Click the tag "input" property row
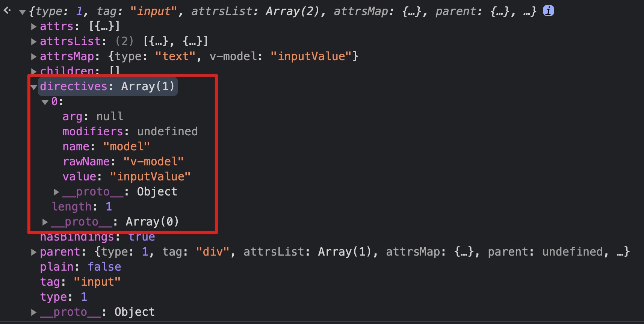Viewport: 644px width, 324px height. pyautogui.click(x=80, y=282)
